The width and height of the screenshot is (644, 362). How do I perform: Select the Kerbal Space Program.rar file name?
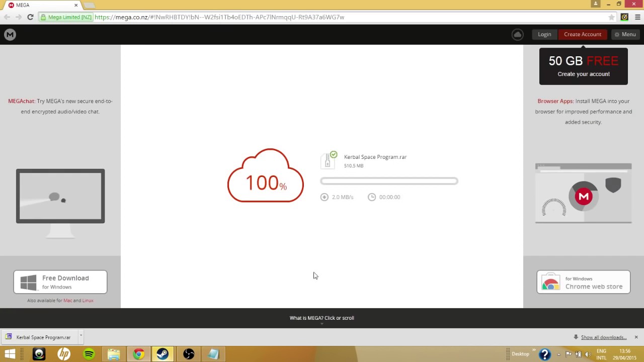(375, 157)
